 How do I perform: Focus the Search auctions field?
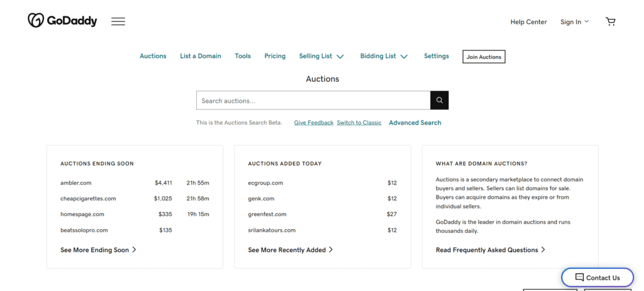[x=313, y=100]
